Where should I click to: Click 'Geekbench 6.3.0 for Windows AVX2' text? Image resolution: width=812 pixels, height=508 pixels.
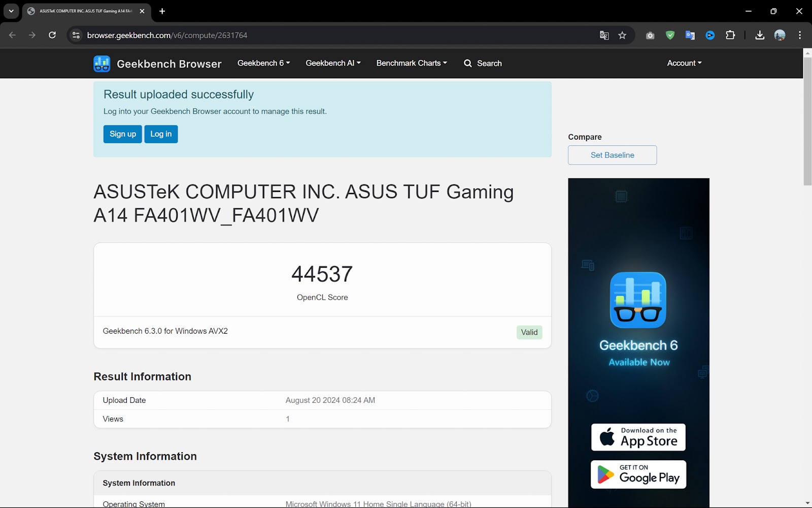(x=165, y=331)
